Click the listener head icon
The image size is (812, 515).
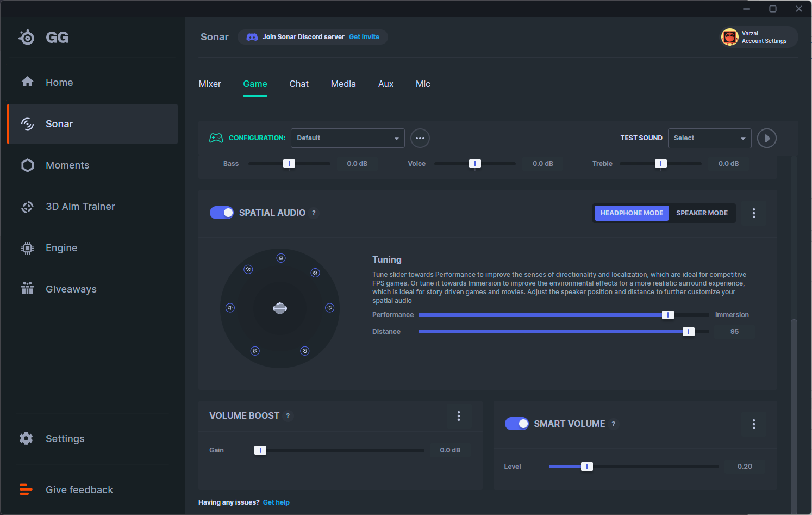(x=280, y=308)
